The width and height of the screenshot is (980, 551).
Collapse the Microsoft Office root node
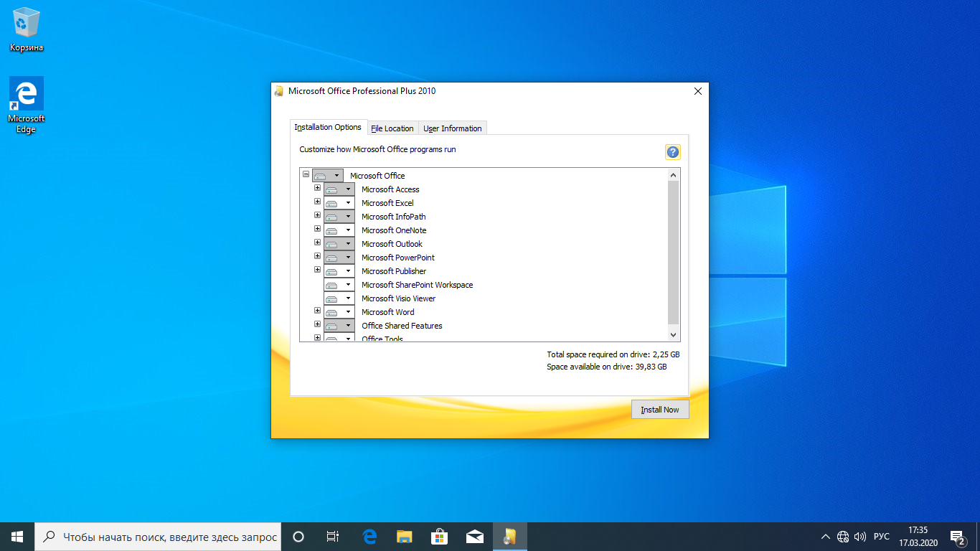(306, 174)
